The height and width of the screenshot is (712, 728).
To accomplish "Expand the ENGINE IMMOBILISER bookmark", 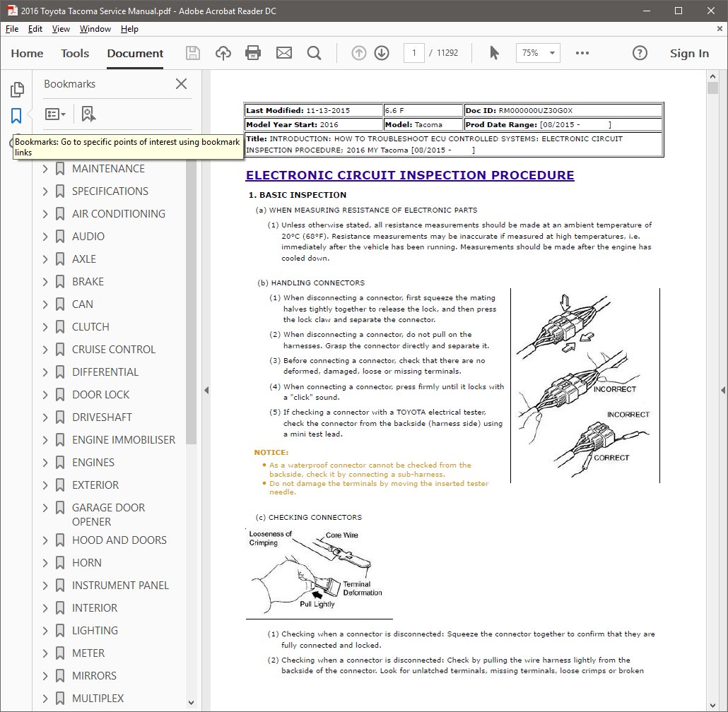I will 45,440.
